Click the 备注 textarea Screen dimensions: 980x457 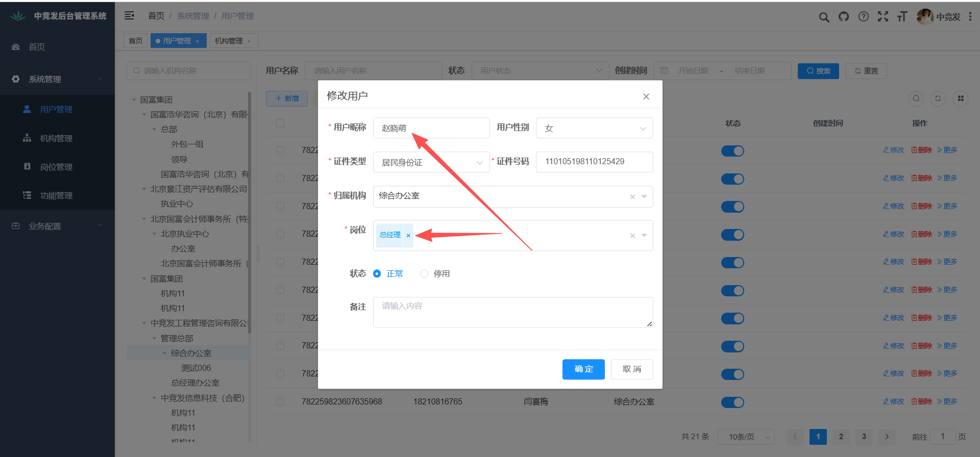[513, 312]
